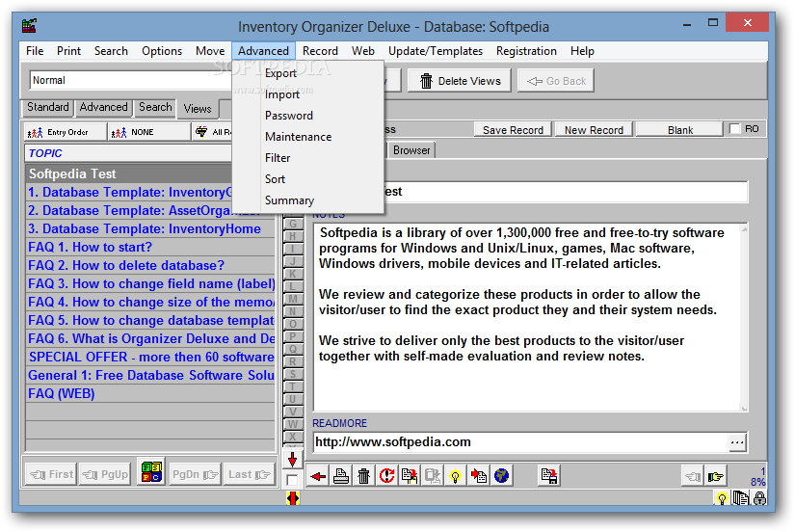Open the Record menu
795x532 pixels.
320,51
